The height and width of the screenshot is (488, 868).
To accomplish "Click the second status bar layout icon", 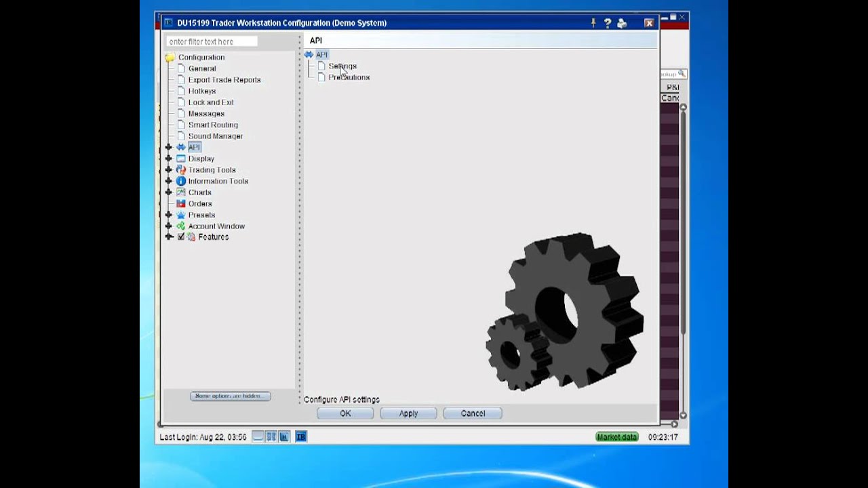I will click(x=271, y=437).
